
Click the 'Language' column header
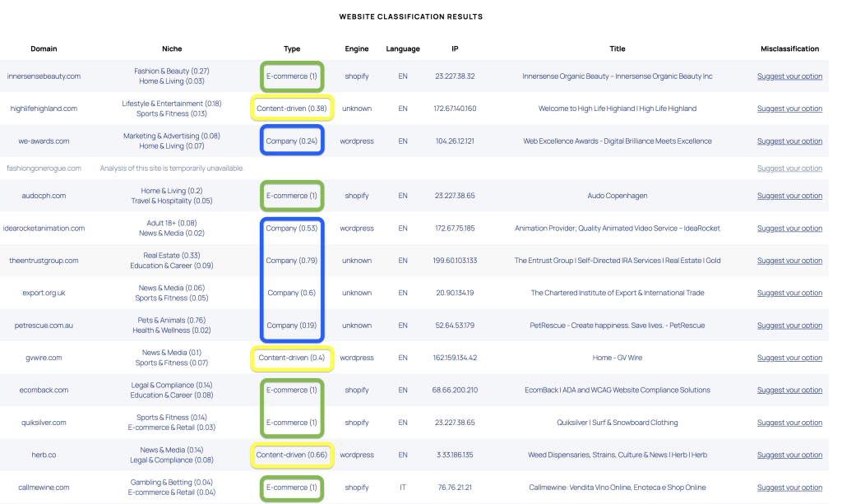click(x=403, y=49)
